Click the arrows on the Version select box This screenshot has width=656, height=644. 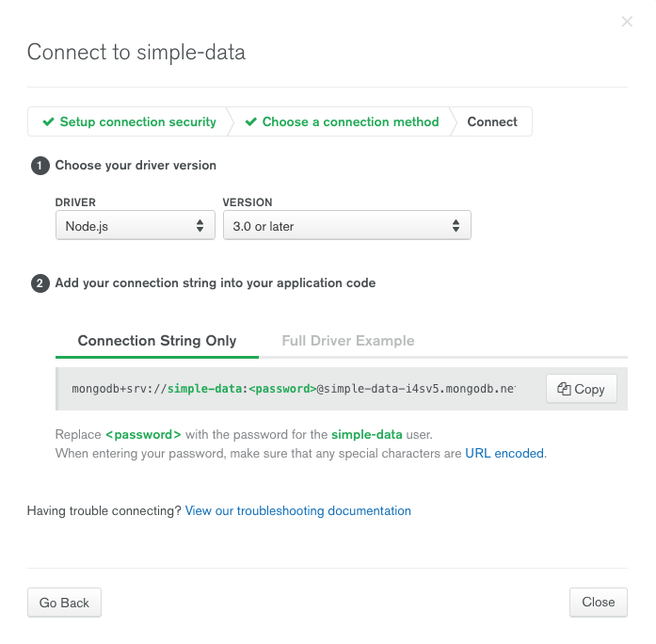[456, 226]
